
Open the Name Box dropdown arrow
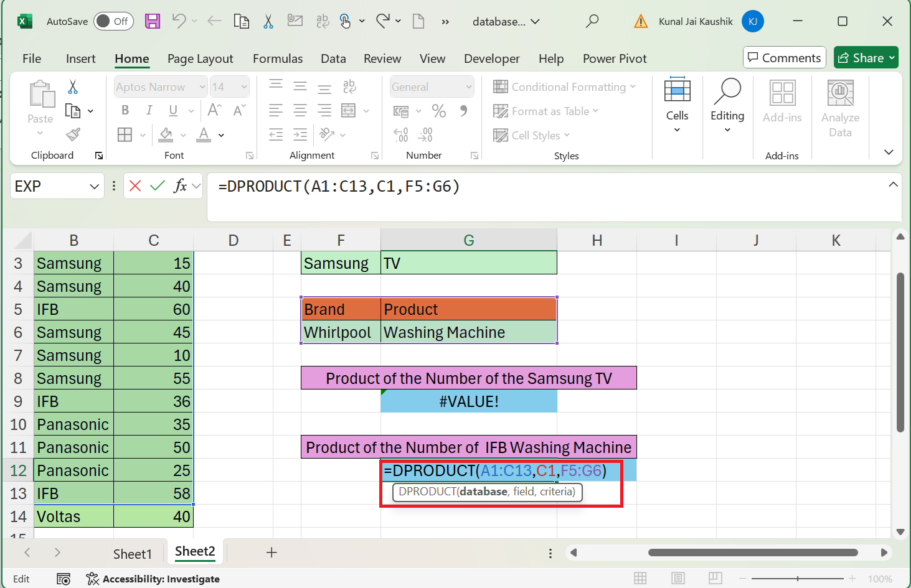pos(95,185)
